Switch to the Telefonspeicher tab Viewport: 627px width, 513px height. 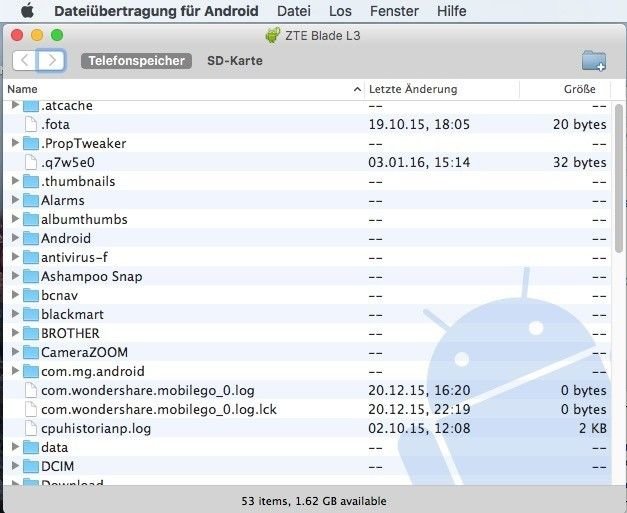click(x=136, y=61)
